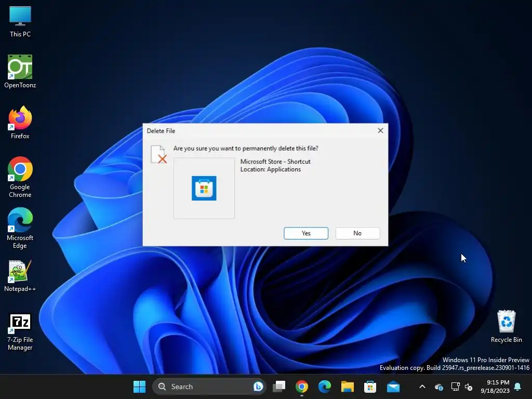Cancel deletion with the No button
Screen dimensions: 532x399
[x=357, y=233]
